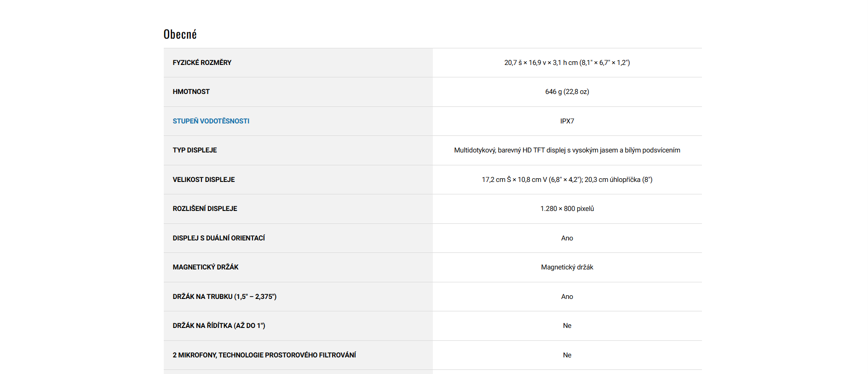Image resolution: width=868 pixels, height=374 pixels.
Task: Click the Displej s duální orientací label
Action: tap(218, 238)
